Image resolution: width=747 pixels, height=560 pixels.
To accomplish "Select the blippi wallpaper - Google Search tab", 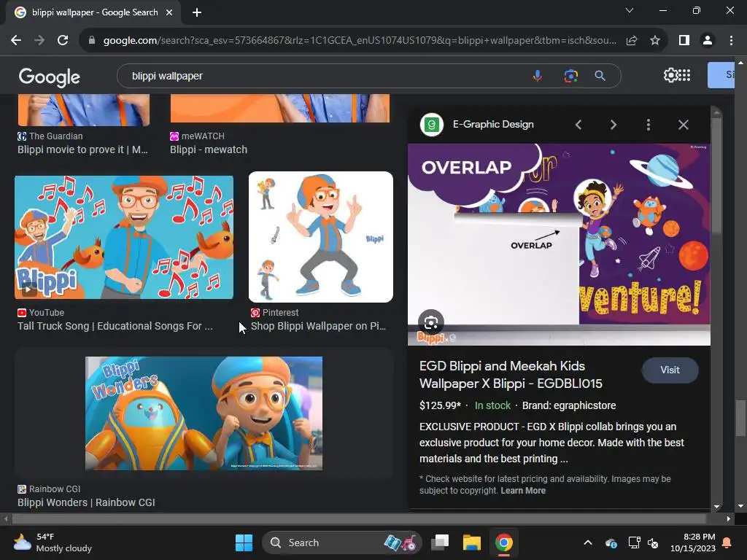I will (x=93, y=12).
